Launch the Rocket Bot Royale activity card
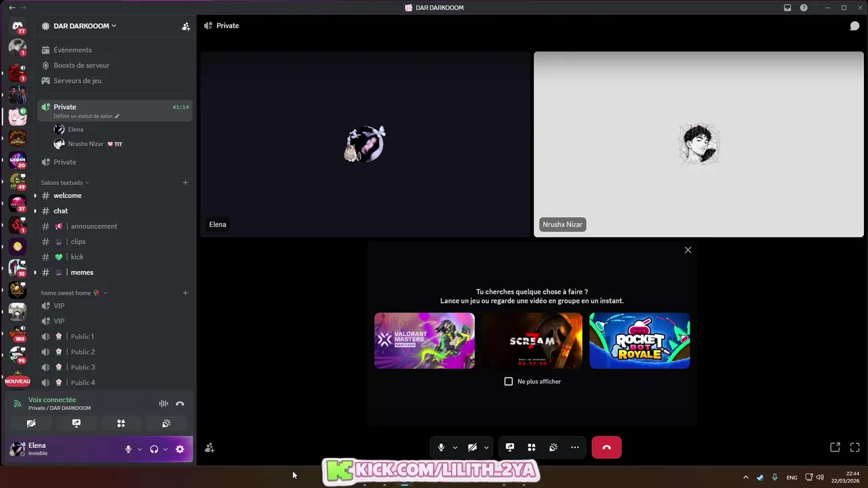 pyautogui.click(x=639, y=340)
